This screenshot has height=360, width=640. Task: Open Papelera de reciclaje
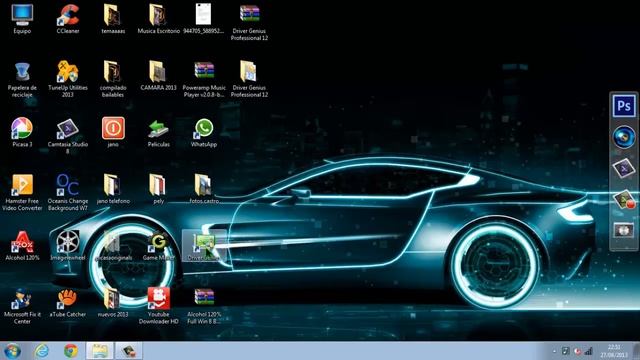[x=22, y=79]
